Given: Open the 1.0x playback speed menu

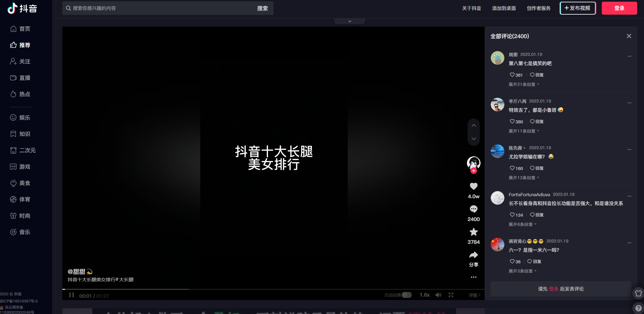Looking at the screenshot, I should (x=424, y=295).
